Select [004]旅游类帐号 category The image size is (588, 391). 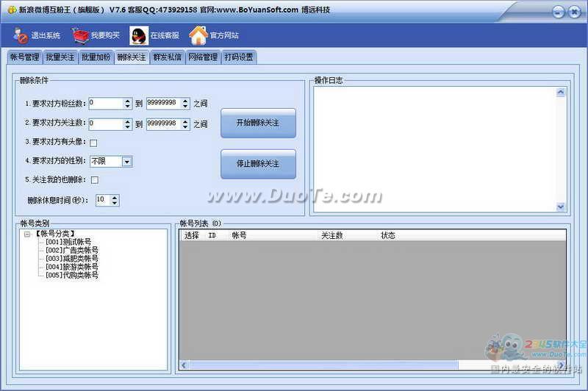pyautogui.click(x=71, y=267)
